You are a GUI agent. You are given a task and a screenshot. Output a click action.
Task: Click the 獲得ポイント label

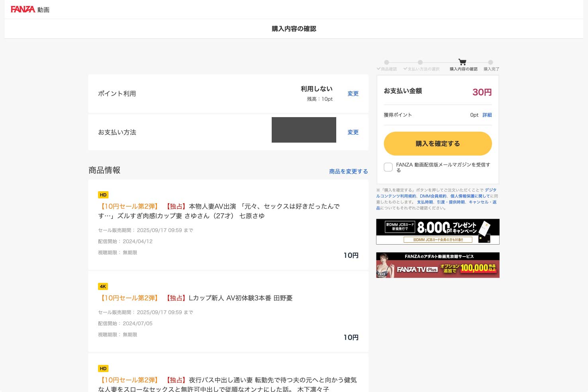[x=398, y=115]
